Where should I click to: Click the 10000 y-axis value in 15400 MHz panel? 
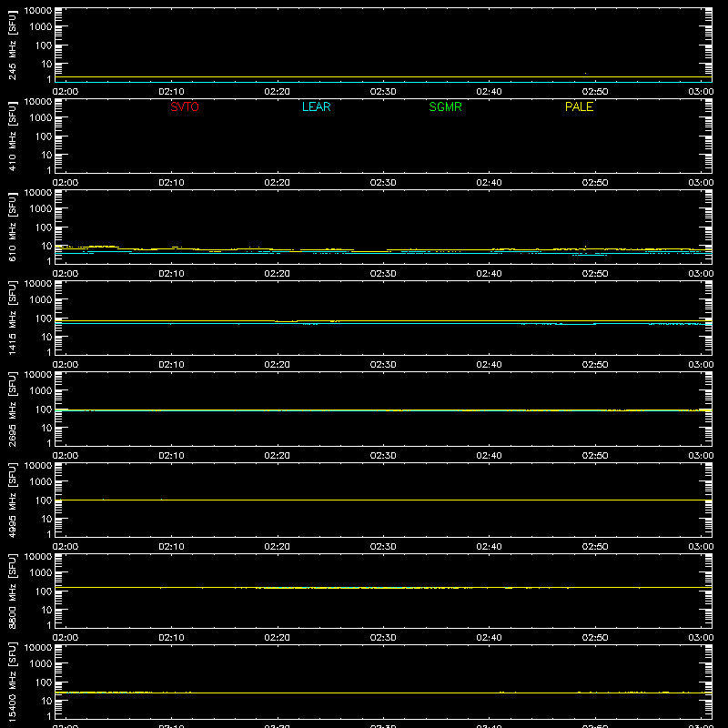tap(38, 648)
